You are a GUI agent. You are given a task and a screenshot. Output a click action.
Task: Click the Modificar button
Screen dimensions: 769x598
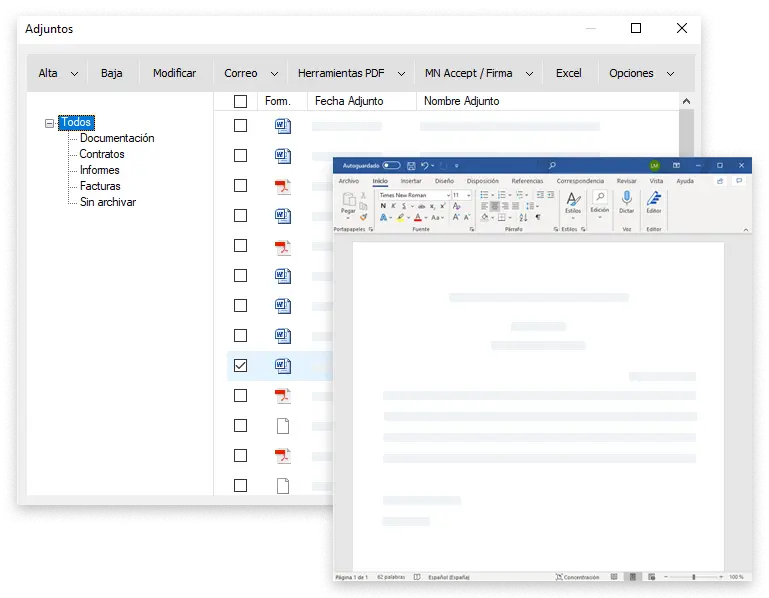(174, 73)
